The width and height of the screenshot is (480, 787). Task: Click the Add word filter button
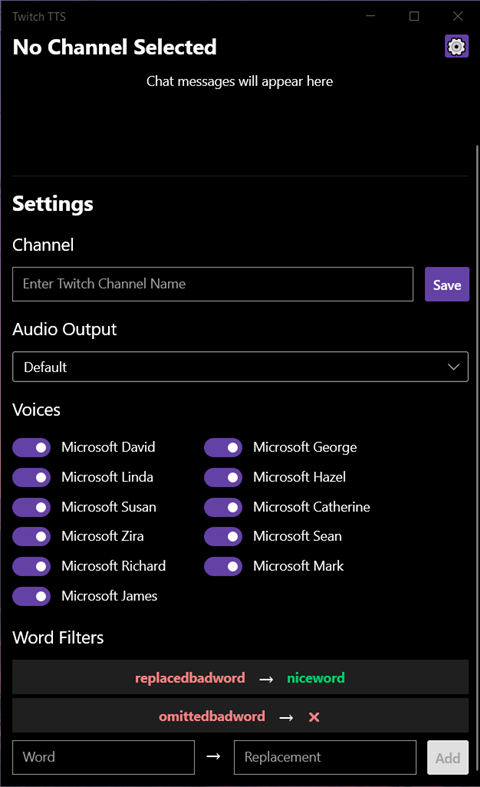click(448, 757)
